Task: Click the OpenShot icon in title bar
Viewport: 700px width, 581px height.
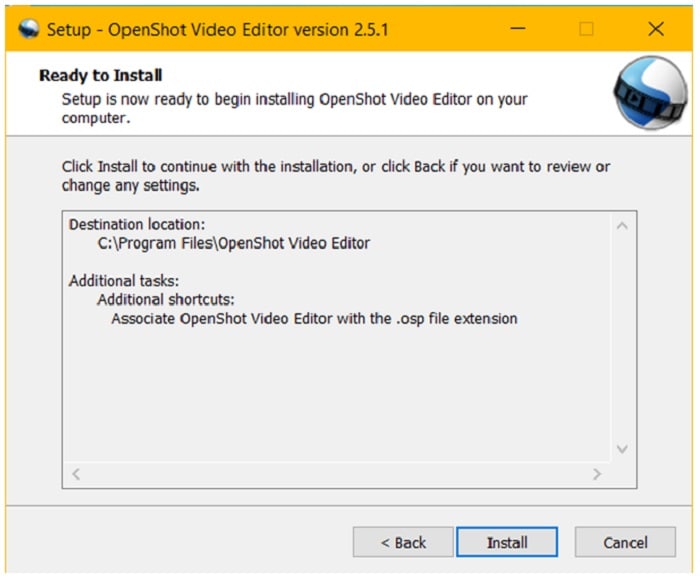Action: coord(29,29)
